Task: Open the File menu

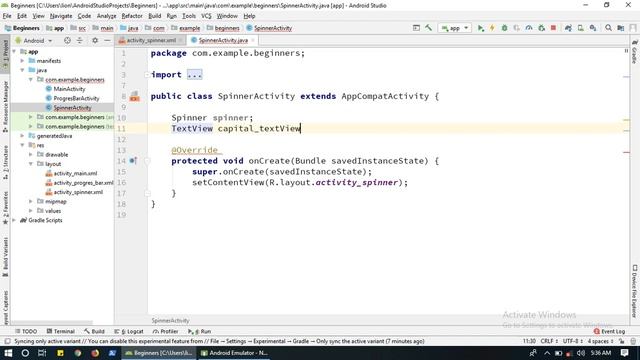Action: pos(7,16)
